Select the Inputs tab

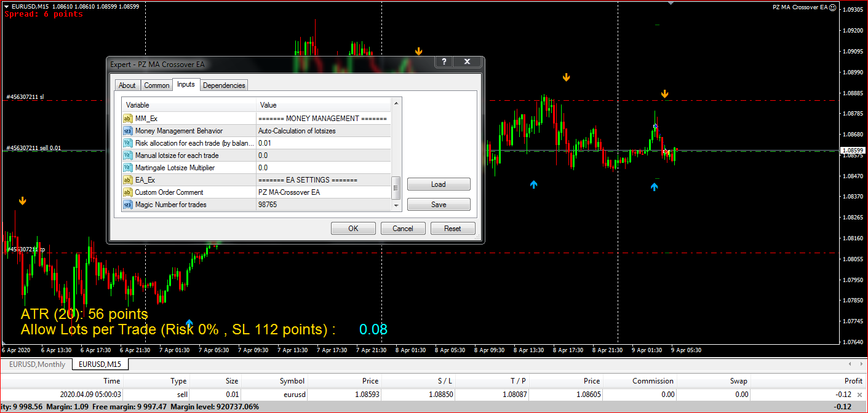click(x=186, y=84)
